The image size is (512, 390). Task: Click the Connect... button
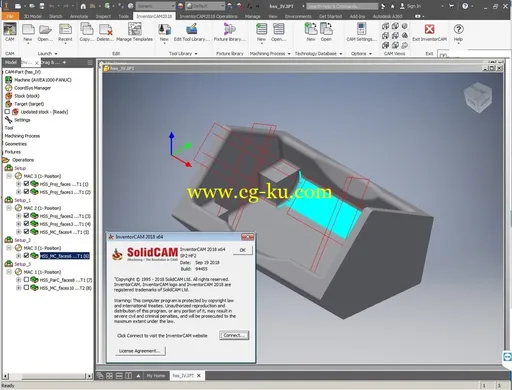click(x=234, y=335)
